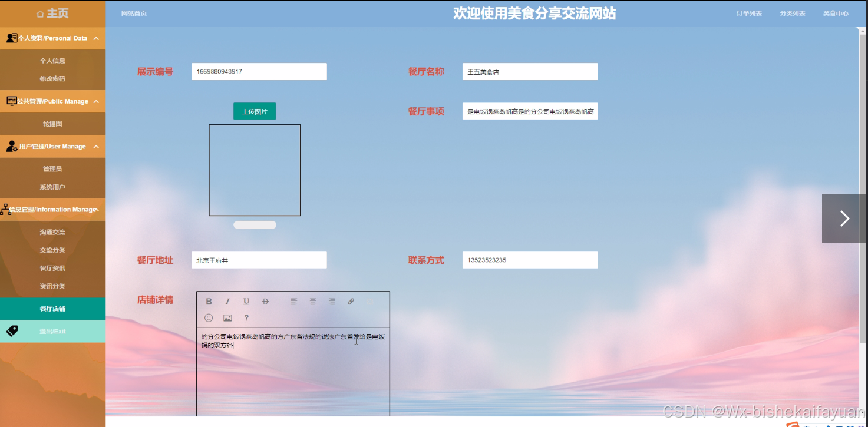Align text right in editor
Viewport: 868px width, 427px height.
332,302
